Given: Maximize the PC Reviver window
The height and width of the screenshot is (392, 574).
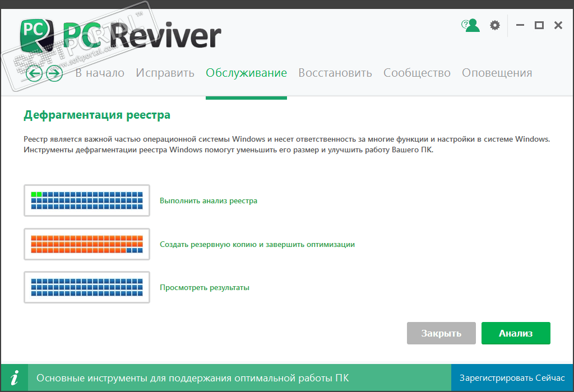Looking at the screenshot, I should (539, 25).
